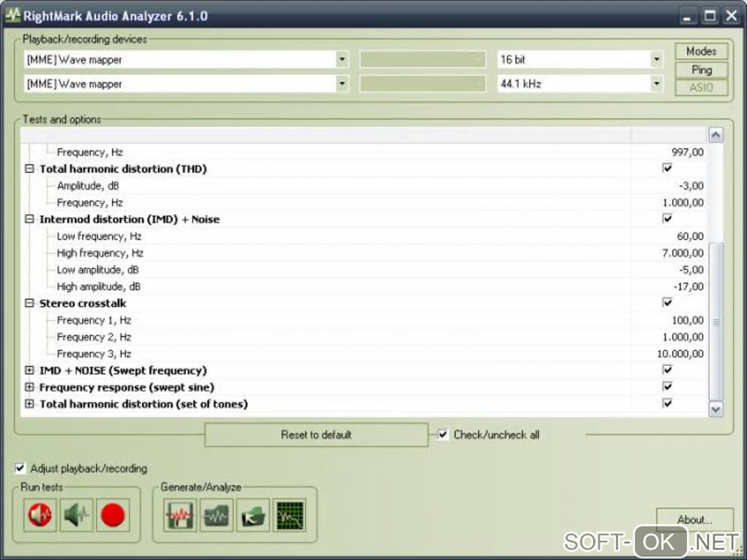Uncheck Frequency response (swept sine) test
The width and height of the screenshot is (747, 560).
667,387
